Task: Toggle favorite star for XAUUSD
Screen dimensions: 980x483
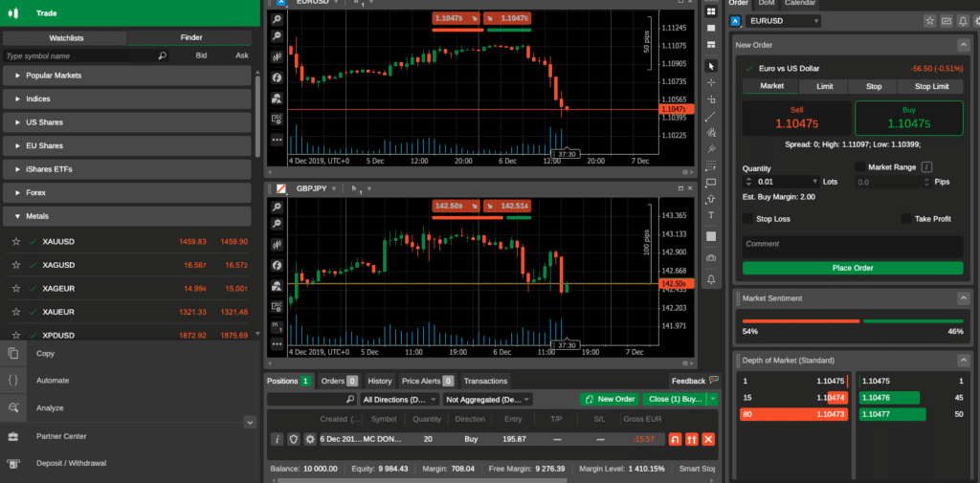Action: point(16,242)
